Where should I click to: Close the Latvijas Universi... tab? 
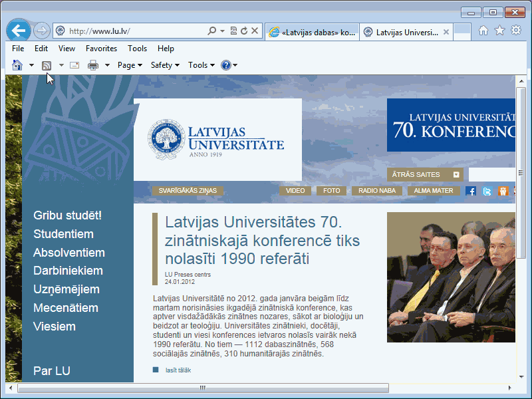(x=446, y=32)
